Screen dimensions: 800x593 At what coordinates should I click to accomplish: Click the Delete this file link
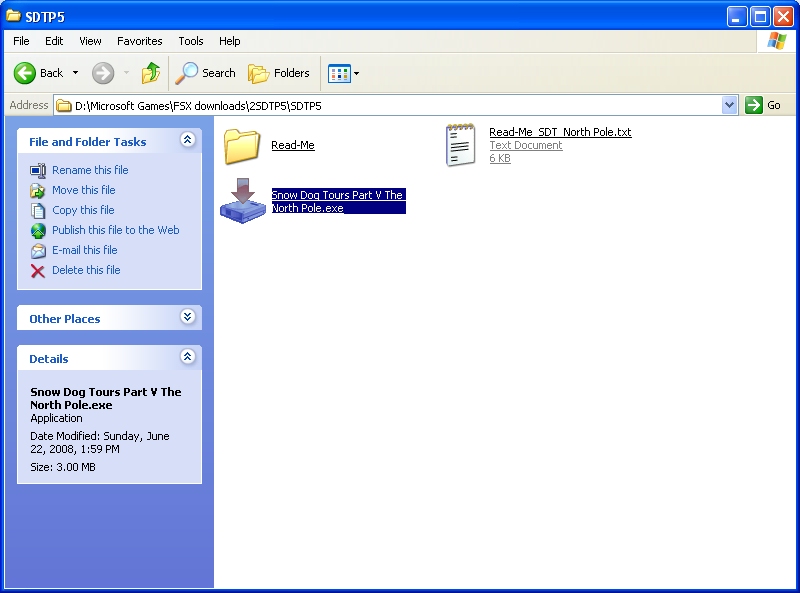click(x=85, y=270)
